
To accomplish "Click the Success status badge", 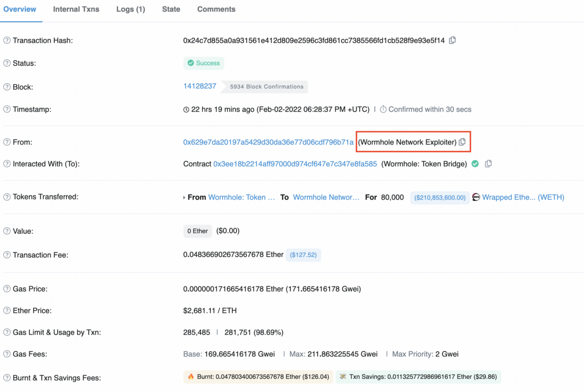I will point(204,63).
